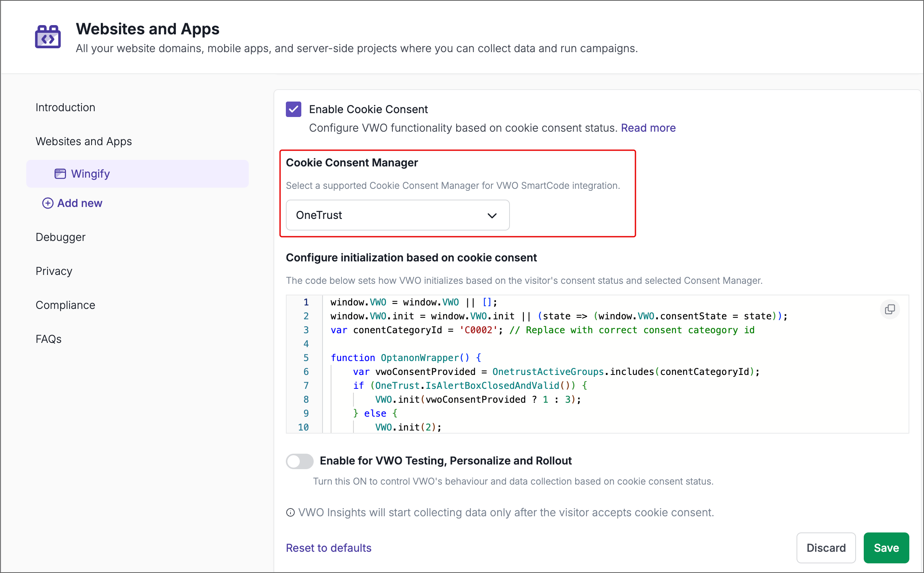Image resolution: width=924 pixels, height=573 pixels.
Task: Select the Wingify website entry
Action: (x=138, y=174)
